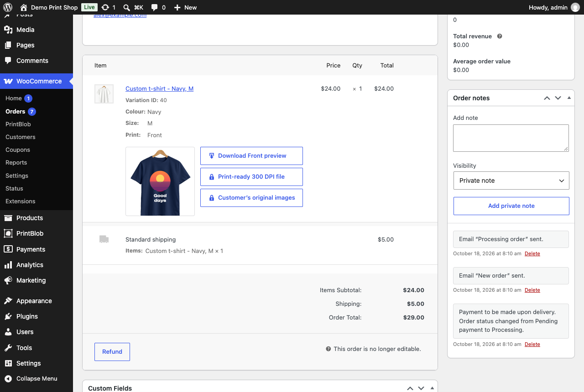The image size is (584, 392).
Task: Click inside the Add note text area
Action: (511, 138)
